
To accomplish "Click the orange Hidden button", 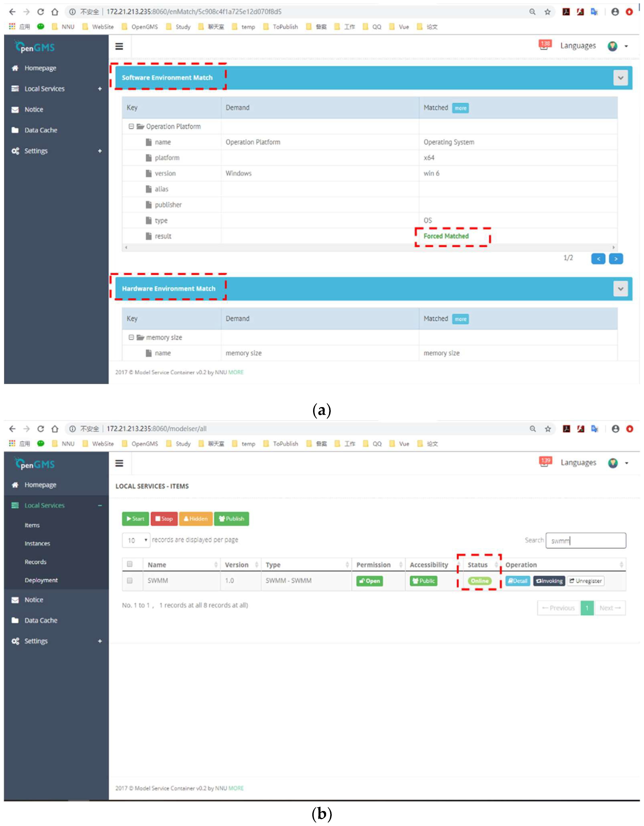I will coord(196,519).
